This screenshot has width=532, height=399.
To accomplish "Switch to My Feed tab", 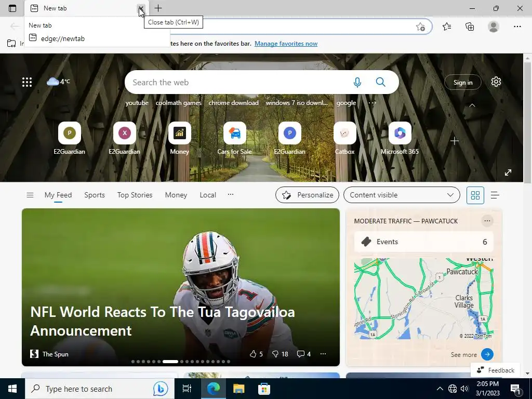I will click(x=58, y=195).
